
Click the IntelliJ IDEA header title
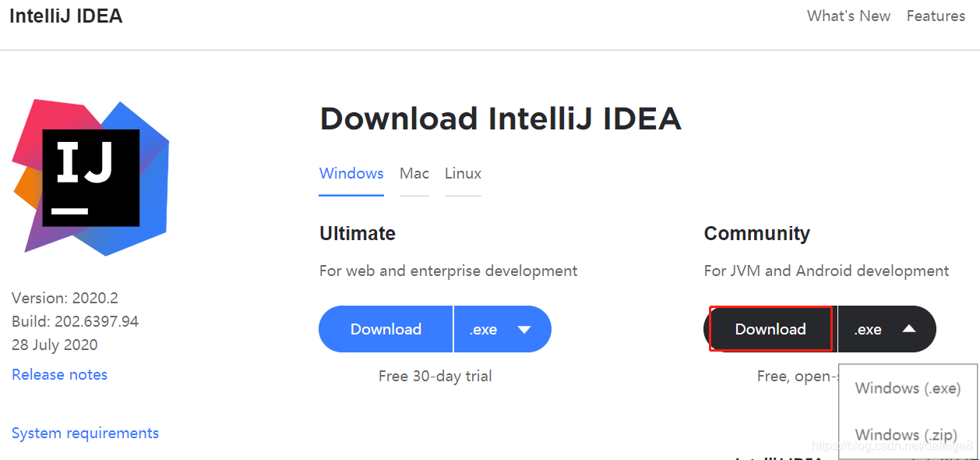click(x=65, y=16)
